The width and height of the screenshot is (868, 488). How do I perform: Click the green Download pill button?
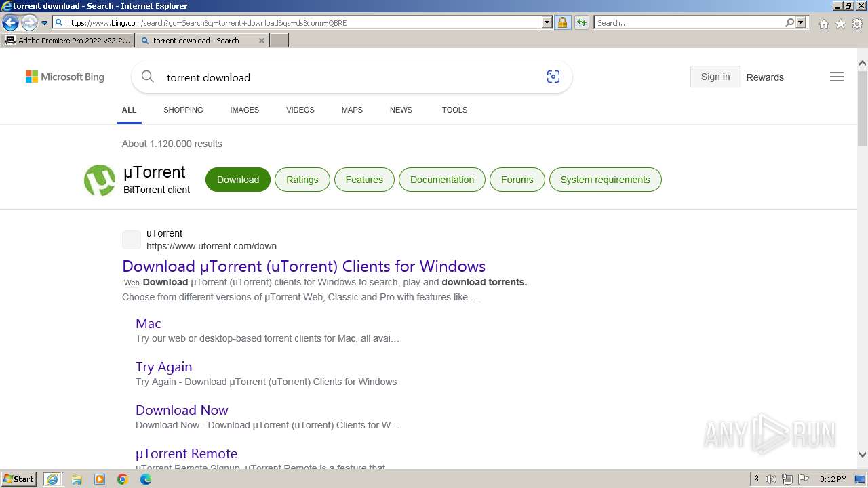(x=238, y=180)
